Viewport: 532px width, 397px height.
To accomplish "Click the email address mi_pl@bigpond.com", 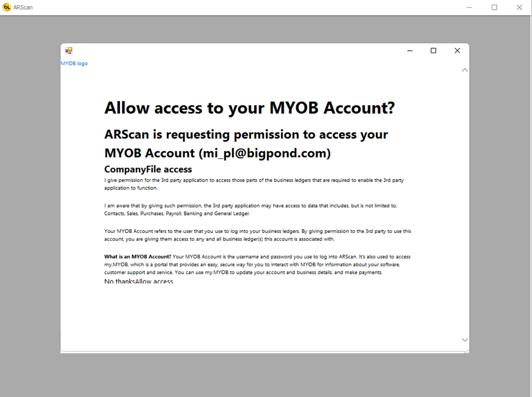I will click(x=265, y=153).
